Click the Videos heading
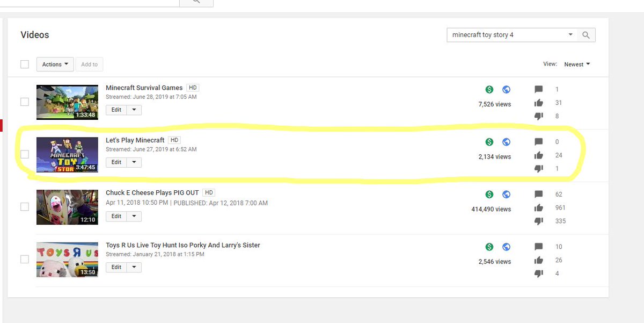 point(35,35)
